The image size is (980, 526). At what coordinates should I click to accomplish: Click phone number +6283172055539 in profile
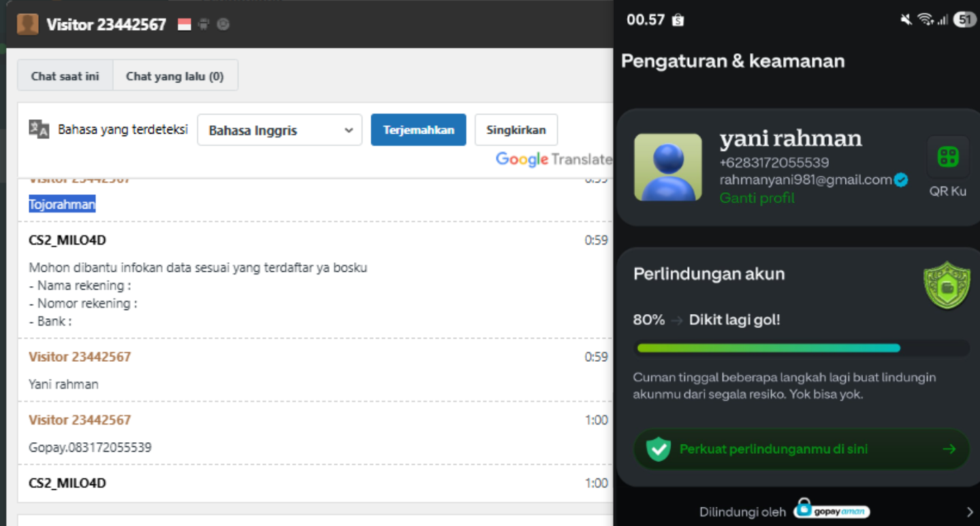pyautogui.click(x=774, y=163)
